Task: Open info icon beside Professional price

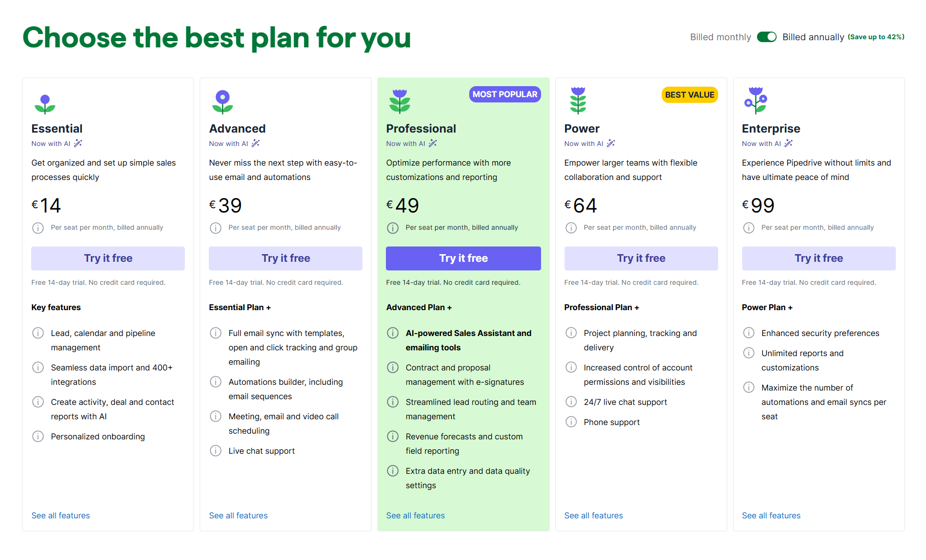Action: pos(393,228)
